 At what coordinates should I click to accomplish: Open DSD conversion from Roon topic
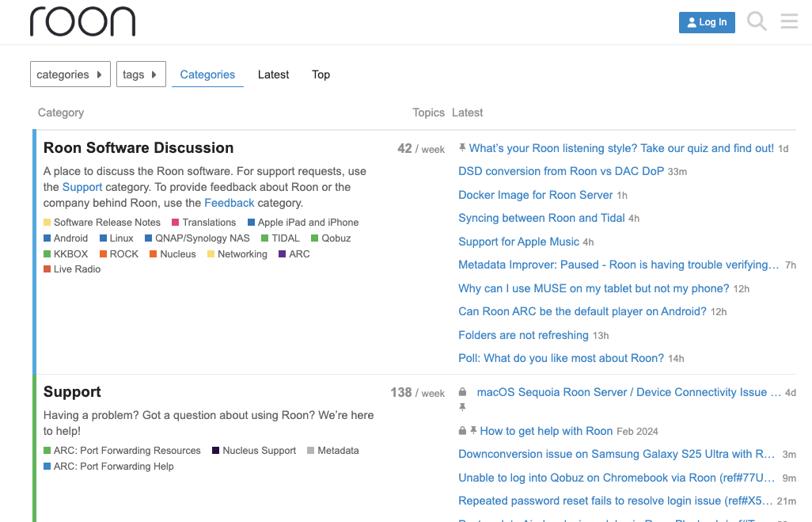[x=561, y=172]
